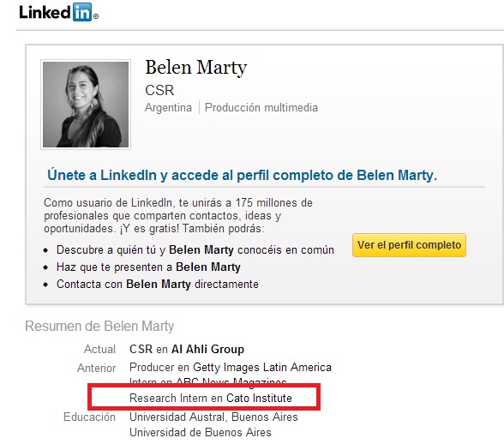Image resolution: width=504 pixels, height=444 pixels.
Task: Click the Getty Images Latin America entry
Action: (230, 367)
